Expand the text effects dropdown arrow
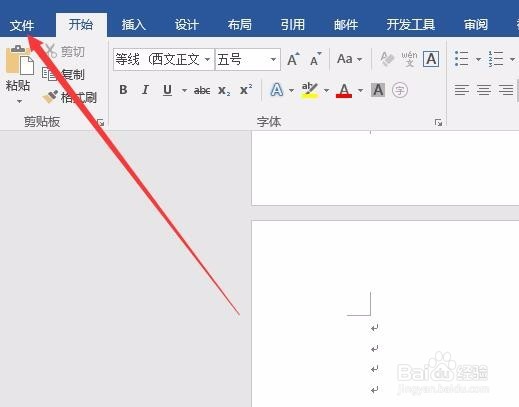The width and height of the screenshot is (519, 407). [x=292, y=90]
